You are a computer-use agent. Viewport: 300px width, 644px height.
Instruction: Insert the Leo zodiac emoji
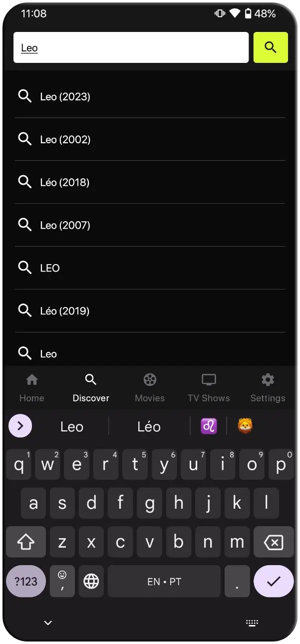click(x=209, y=426)
